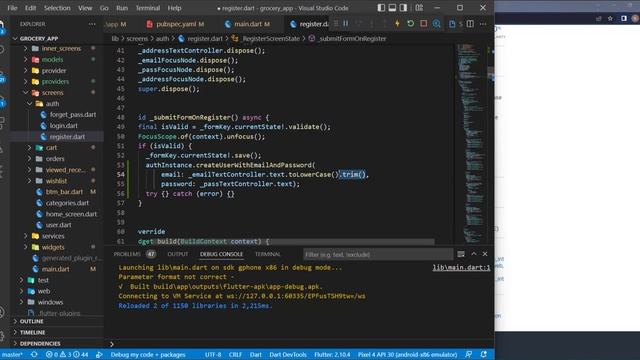640x360 pixels.
Task: Open home_screen.dart file
Action: click(71, 214)
